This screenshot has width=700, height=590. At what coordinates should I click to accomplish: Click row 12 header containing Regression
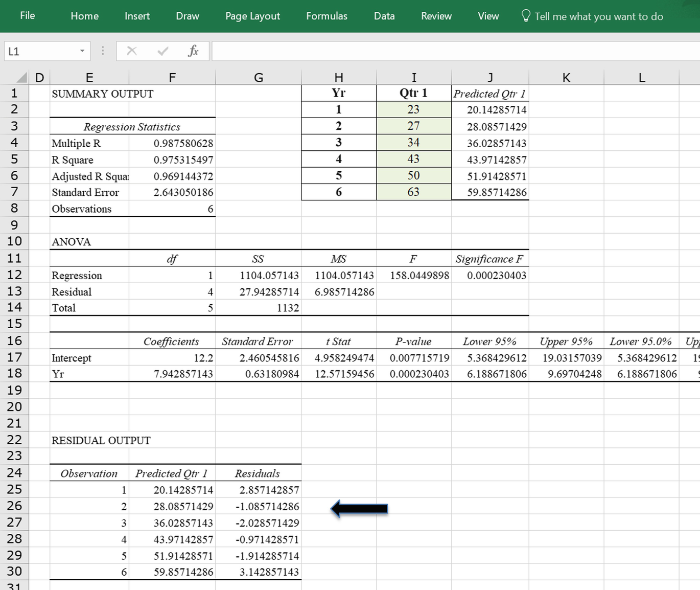[15, 275]
